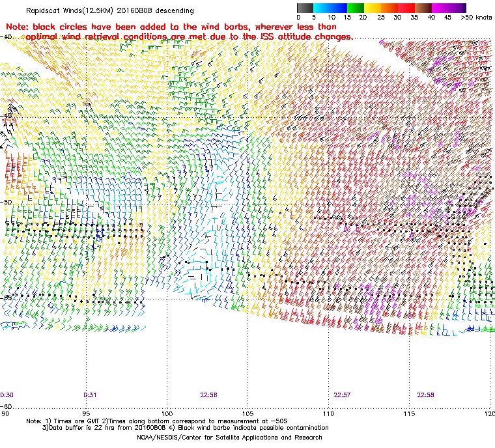Click the yellow 20-25 knots legend swatch
The width and height of the screenshot is (495, 448).
[373, 8]
